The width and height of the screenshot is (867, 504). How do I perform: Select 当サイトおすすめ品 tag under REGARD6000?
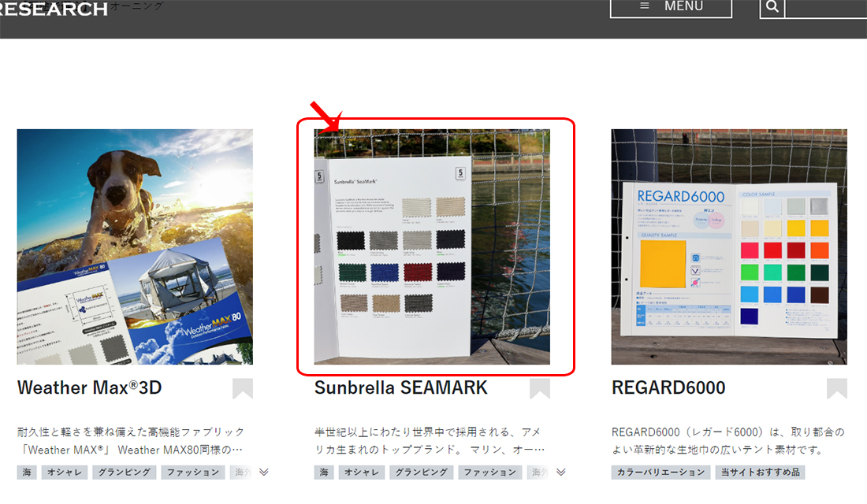761,472
